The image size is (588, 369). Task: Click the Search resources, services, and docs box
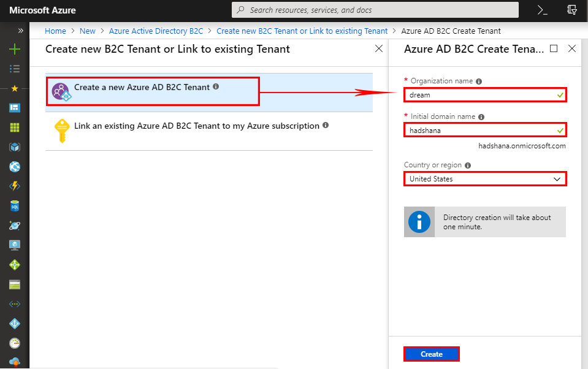click(x=375, y=10)
